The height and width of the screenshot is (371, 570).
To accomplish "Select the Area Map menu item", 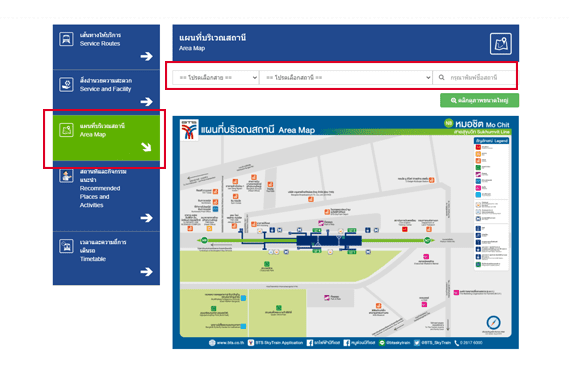I will [106, 138].
